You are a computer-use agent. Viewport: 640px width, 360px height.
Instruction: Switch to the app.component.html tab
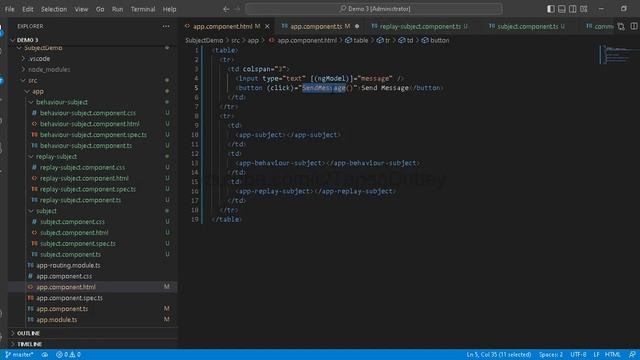pos(222,26)
